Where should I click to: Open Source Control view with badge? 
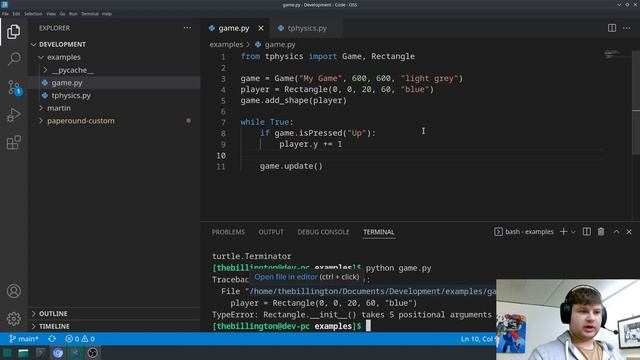coord(14,87)
